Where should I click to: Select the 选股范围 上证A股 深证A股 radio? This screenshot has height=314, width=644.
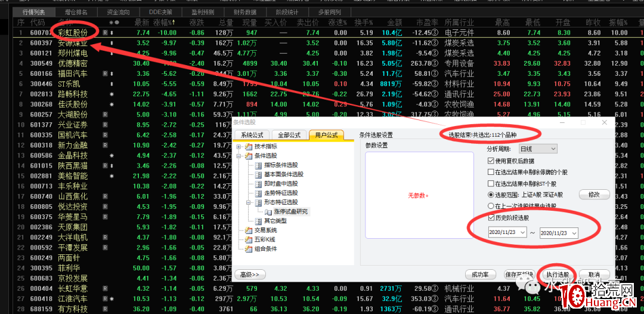click(x=490, y=195)
